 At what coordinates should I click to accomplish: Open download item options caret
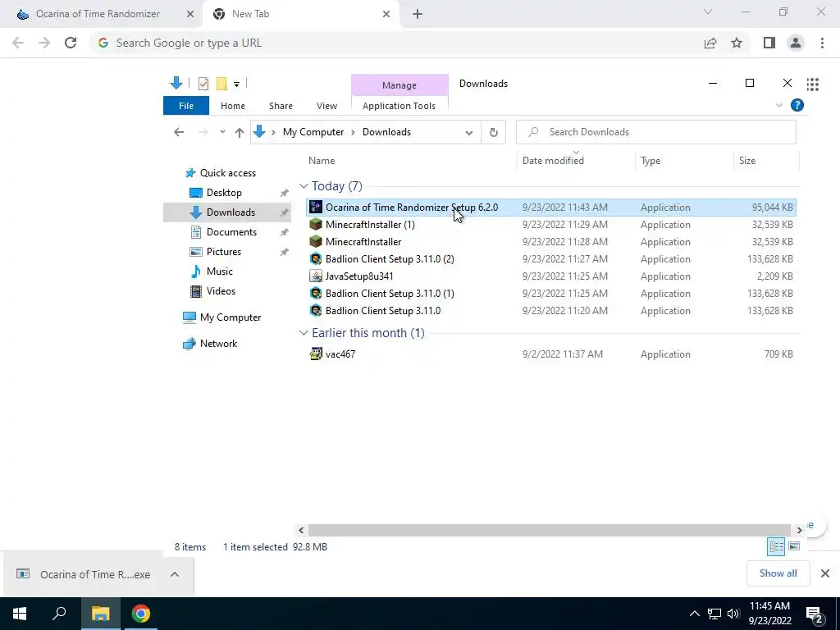175,574
